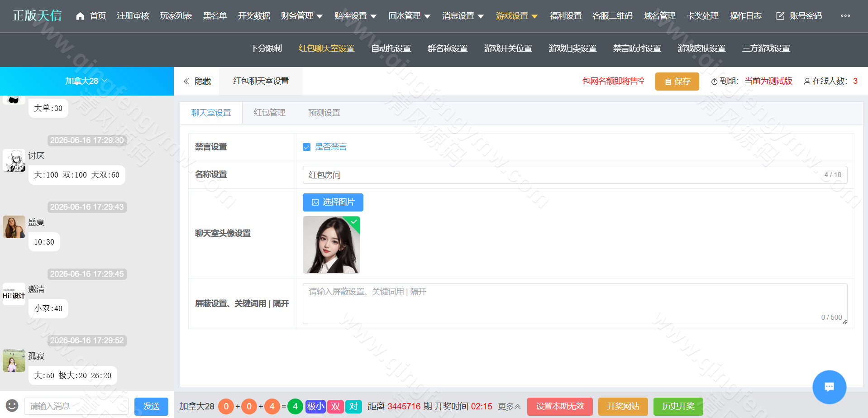Click the expiry clock icon

click(x=714, y=82)
